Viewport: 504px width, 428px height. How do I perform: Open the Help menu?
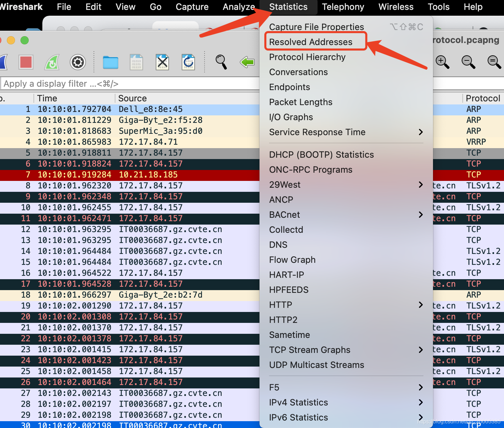473,7
